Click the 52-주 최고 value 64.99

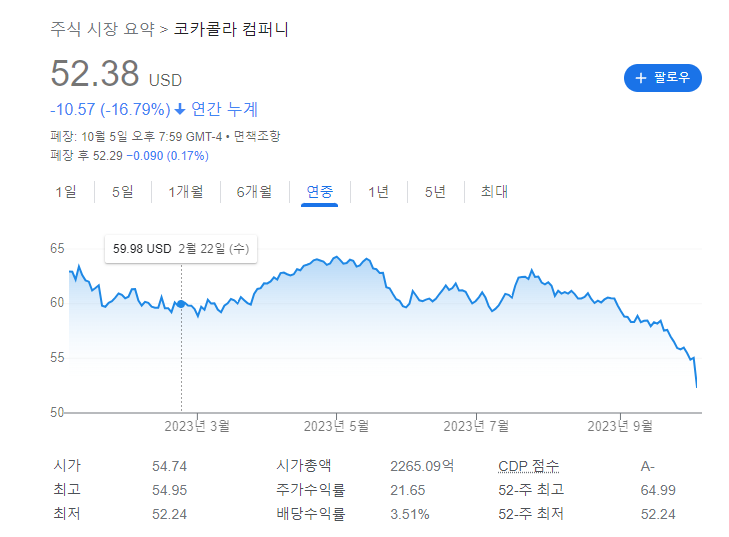pyautogui.click(x=658, y=490)
